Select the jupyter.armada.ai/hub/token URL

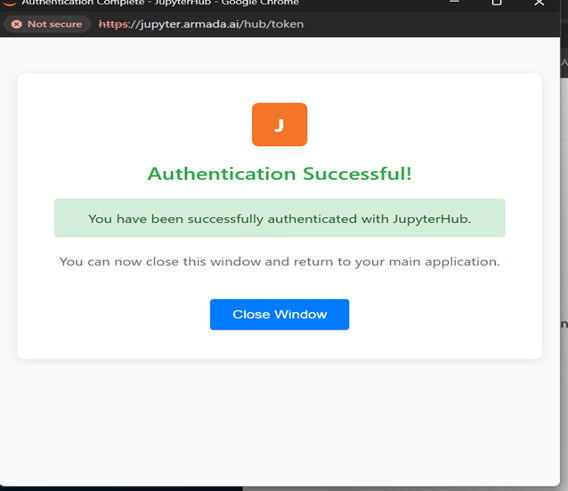click(201, 24)
